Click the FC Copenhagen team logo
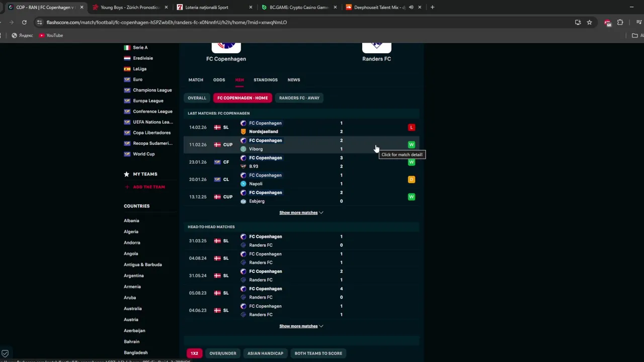Image resolution: width=644 pixels, height=362 pixels. point(226,47)
